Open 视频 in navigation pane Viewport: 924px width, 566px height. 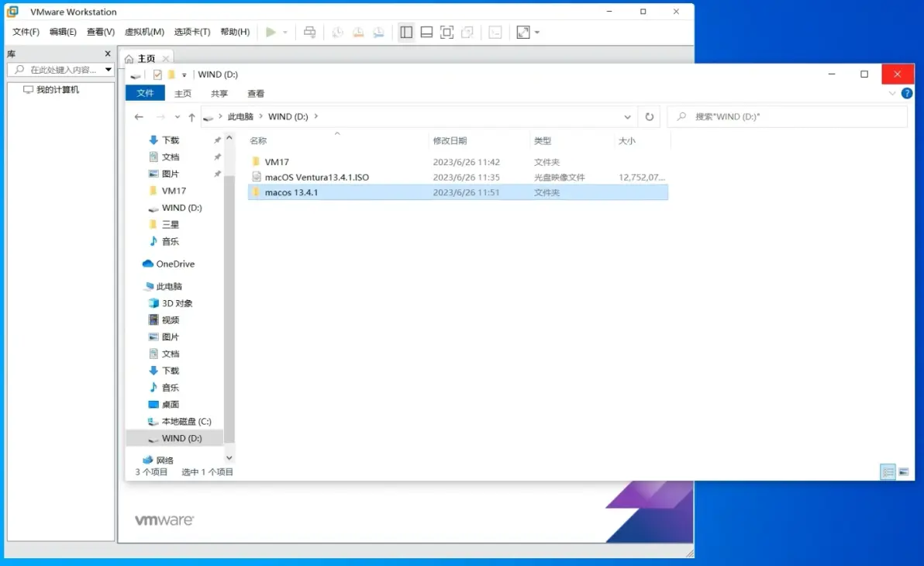[x=170, y=320]
